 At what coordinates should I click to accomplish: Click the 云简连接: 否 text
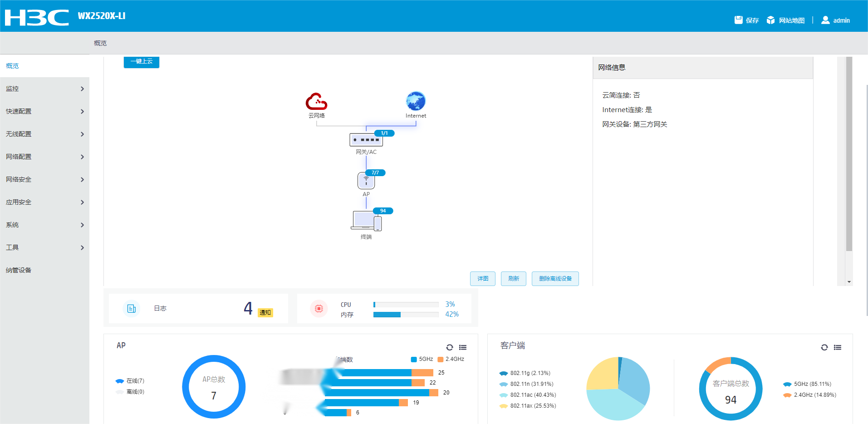(x=621, y=95)
